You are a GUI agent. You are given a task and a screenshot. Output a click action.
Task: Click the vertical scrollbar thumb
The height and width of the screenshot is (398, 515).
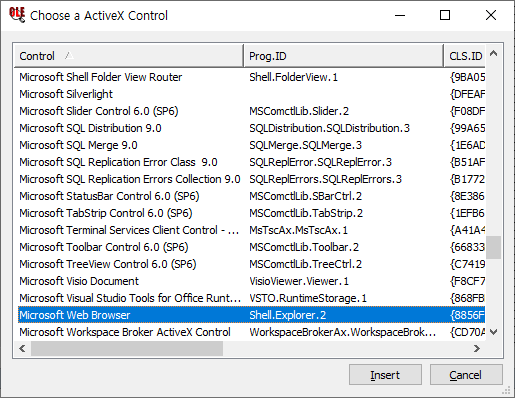click(494, 247)
